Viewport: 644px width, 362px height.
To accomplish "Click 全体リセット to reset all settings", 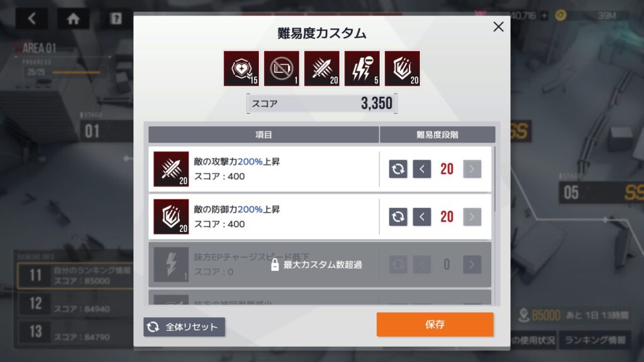I will (184, 327).
